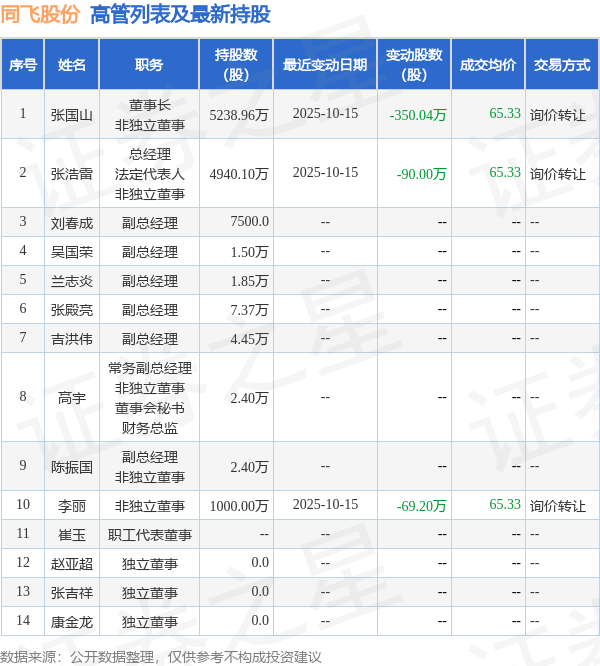Click holdings value 1.50万
The width and height of the screenshot is (600, 666).
click(x=249, y=252)
